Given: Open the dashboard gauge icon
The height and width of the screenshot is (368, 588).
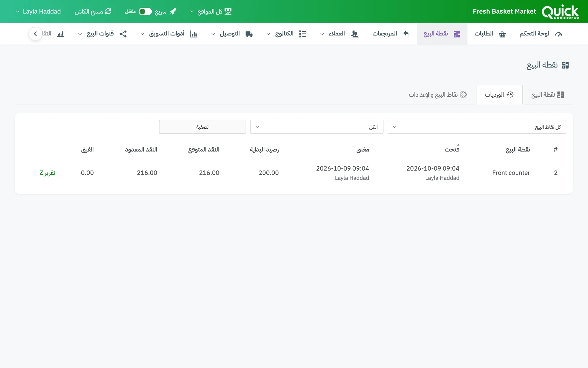Looking at the screenshot, I should pos(559,34).
